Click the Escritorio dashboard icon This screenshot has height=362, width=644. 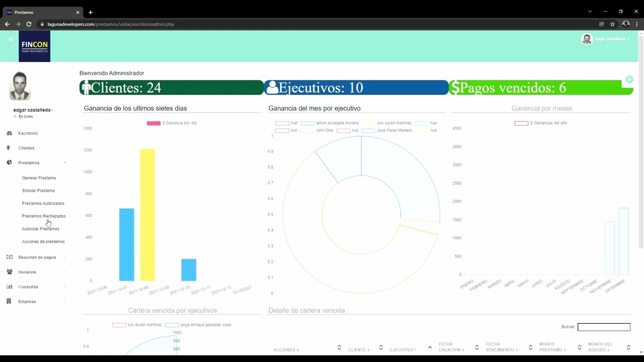coord(9,133)
